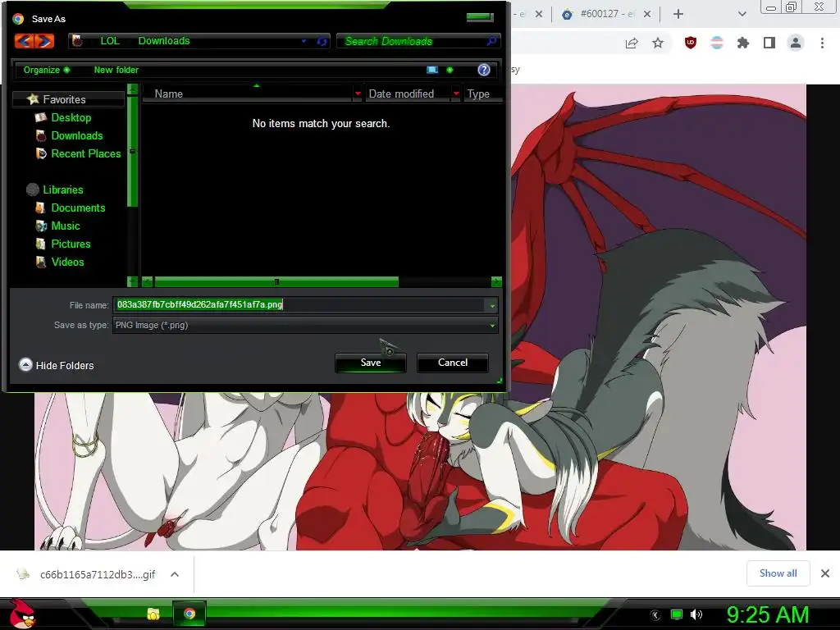Toggle Hide Folders
Image resolution: width=840 pixels, height=630 pixels.
(57, 365)
